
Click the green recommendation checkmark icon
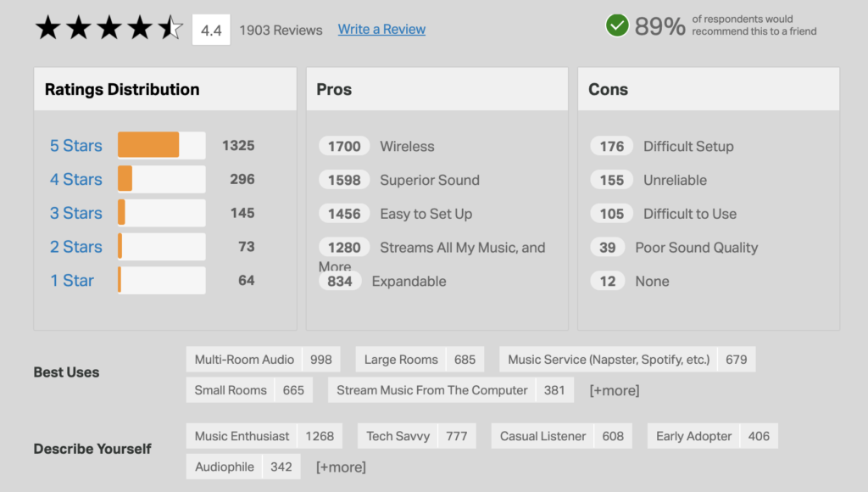point(617,25)
